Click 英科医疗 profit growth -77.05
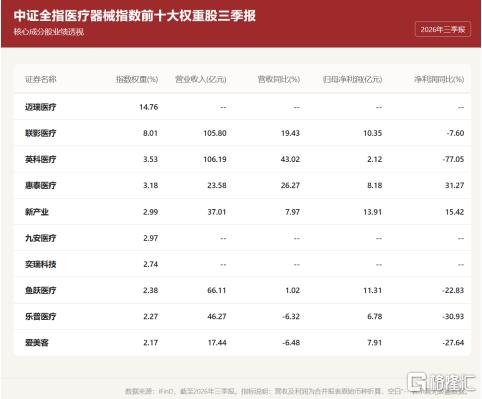Screen dimensions: 482x399 (x=453, y=159)
